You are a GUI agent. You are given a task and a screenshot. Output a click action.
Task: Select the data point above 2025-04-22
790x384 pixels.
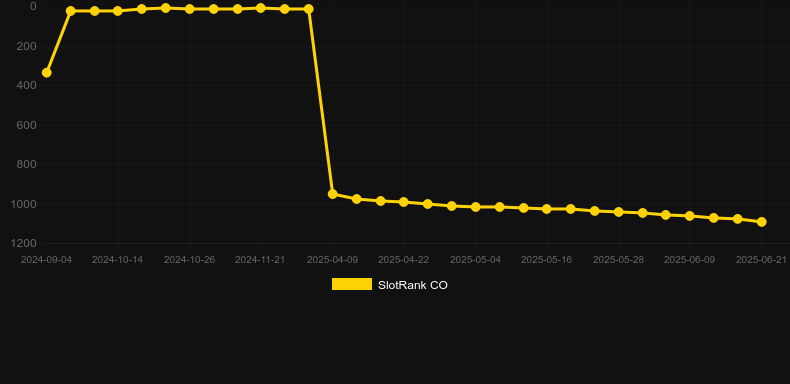[404, 202]
